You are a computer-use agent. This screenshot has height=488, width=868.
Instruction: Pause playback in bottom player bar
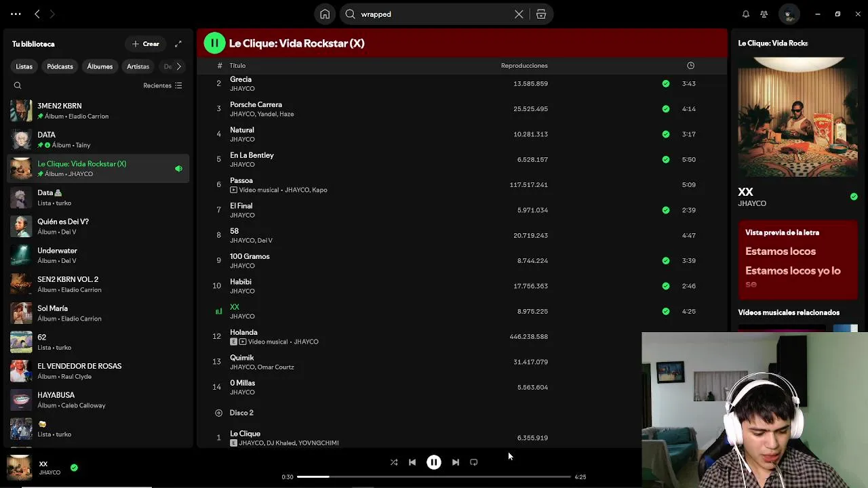click(434, 462)
